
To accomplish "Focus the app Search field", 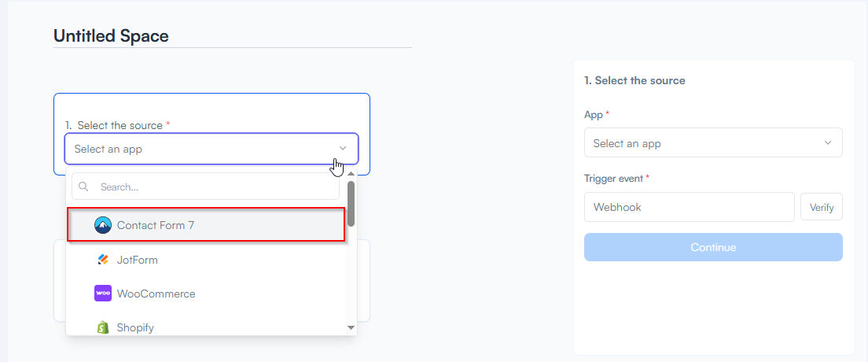I will 212,187.
